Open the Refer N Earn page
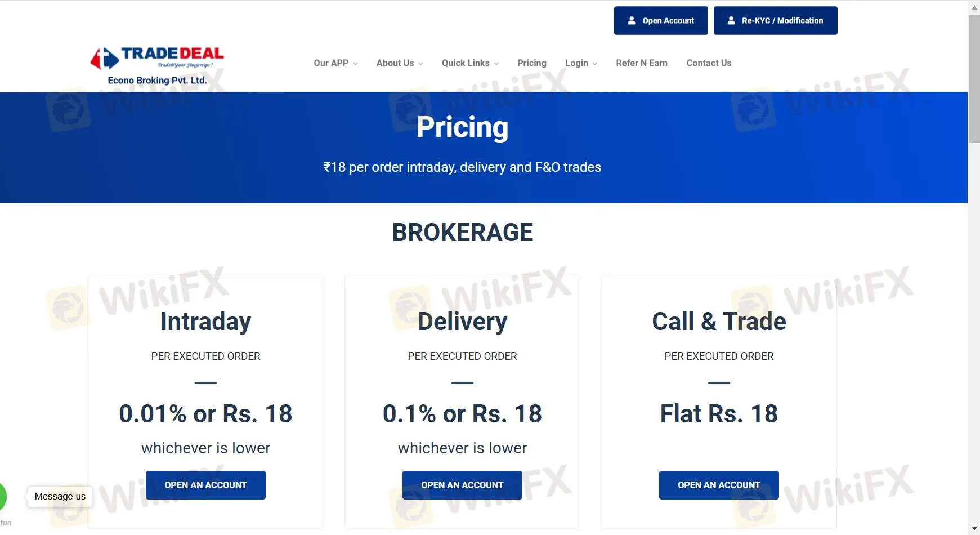980x535 pixels. [642, 63]
